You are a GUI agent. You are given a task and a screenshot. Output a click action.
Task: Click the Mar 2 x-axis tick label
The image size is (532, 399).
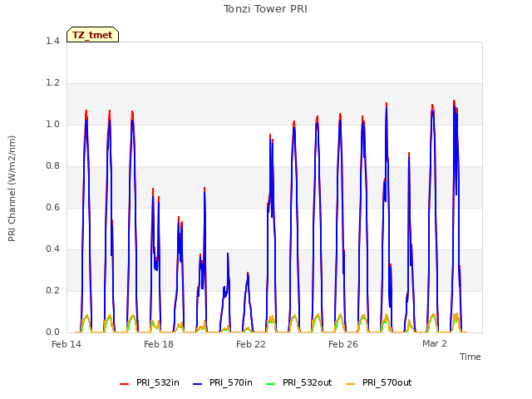434,343
